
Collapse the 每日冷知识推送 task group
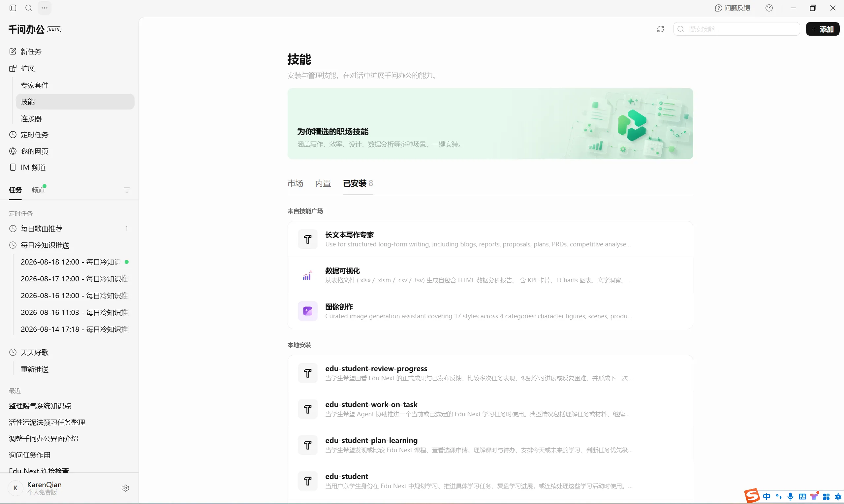[x=69, y=245]
